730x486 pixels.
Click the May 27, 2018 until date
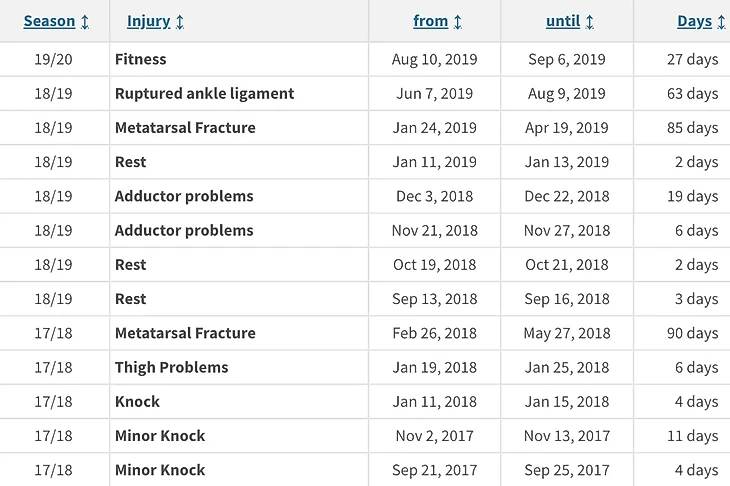click(567, 333)
